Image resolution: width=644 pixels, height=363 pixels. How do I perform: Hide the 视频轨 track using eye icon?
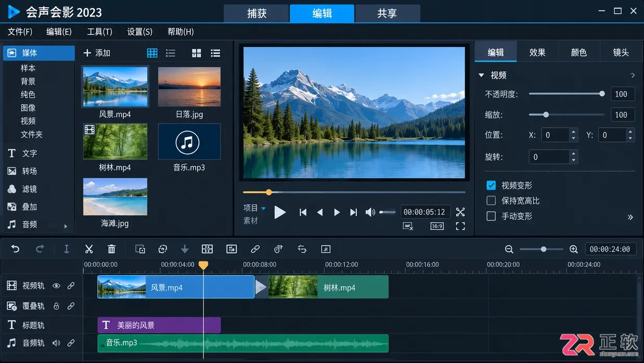click(x=56, y=285)
